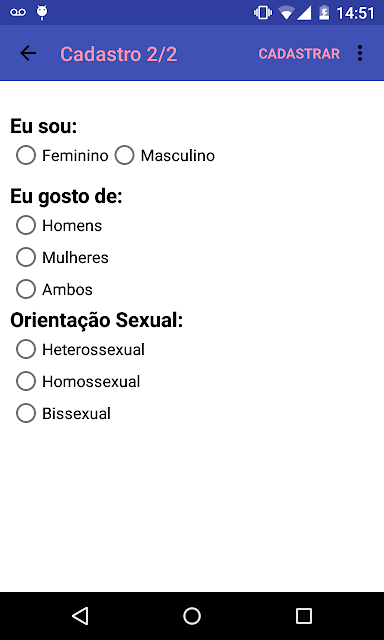
Task: Tap the Wi-Fi signal status icon
Action: (x=286, y=13)
